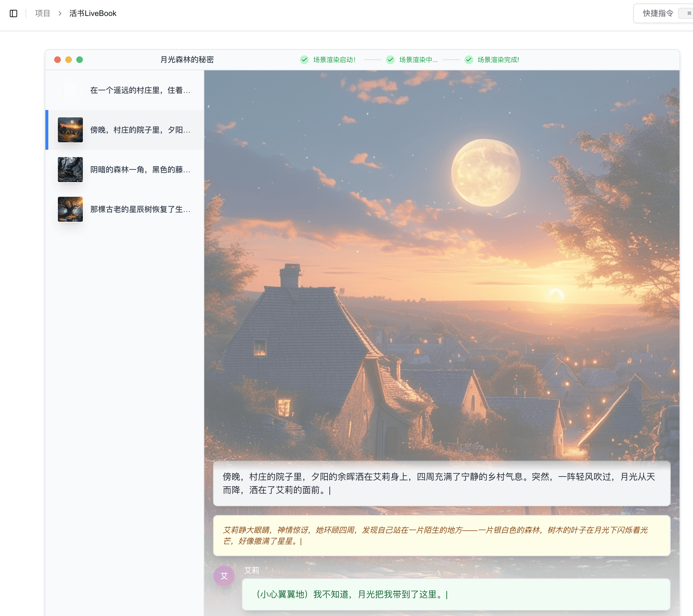693x616 pixels.
Task: Select 活书LiveBook breadcrumb item
Action: coord(93,13)
